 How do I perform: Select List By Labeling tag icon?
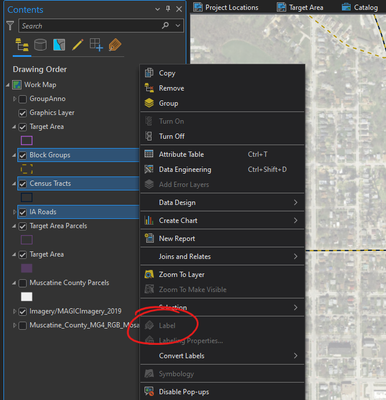point(115,45)
